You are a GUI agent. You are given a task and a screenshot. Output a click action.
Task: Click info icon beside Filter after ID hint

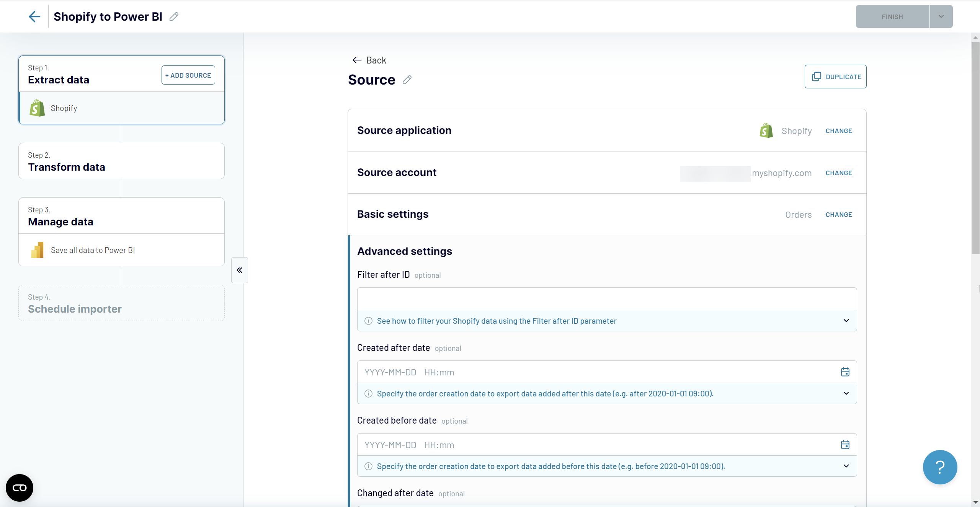(368, 321)
